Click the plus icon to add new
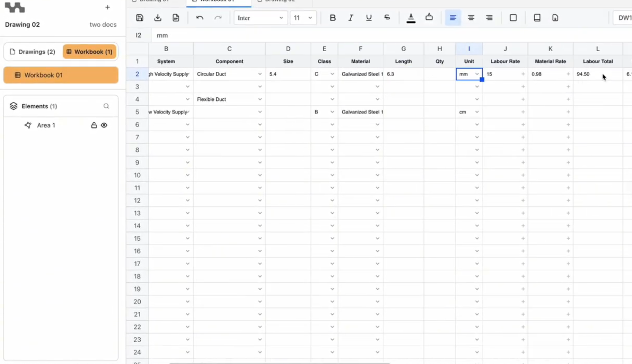Viewport: 632px width, 364px height. (107, 7)
